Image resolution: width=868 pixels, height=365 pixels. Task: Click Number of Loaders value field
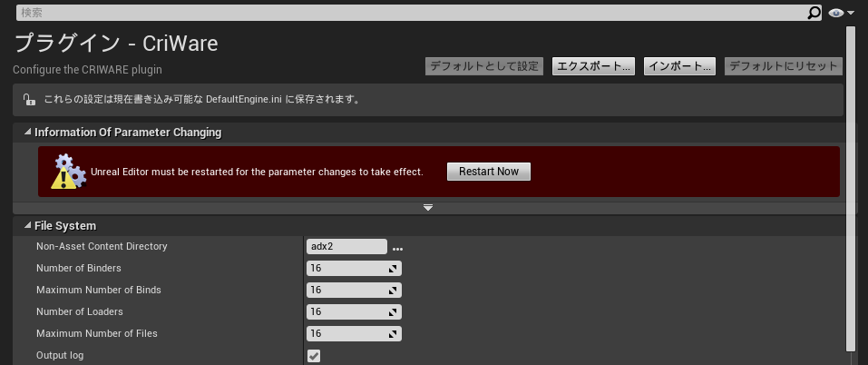click(x=354, y=311)
